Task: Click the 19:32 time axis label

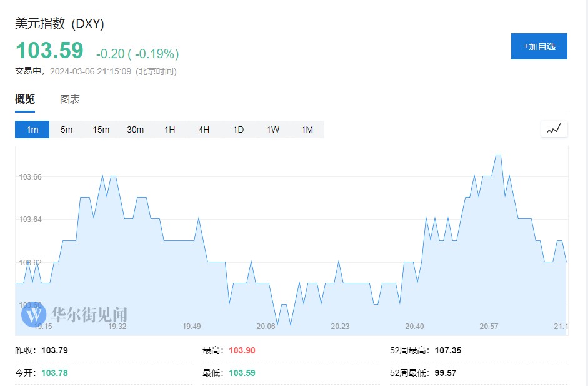Action: [117, 327]
